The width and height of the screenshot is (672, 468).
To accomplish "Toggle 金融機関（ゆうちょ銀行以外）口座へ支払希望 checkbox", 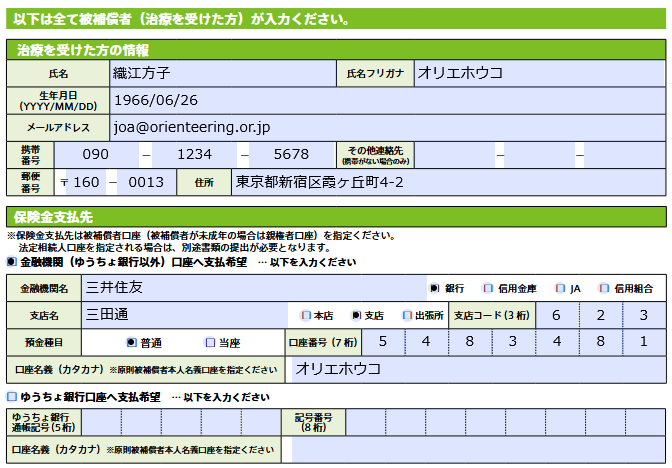I will pos(12,262).
